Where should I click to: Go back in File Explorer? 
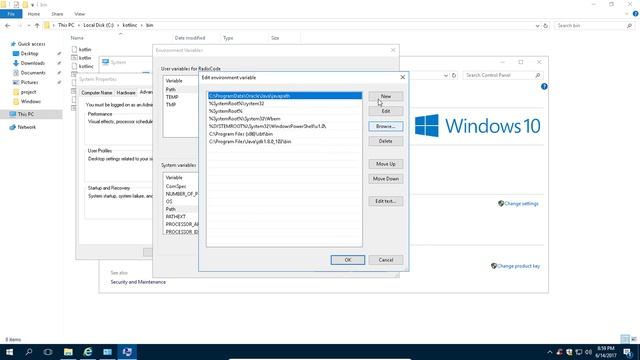[8, 25]
